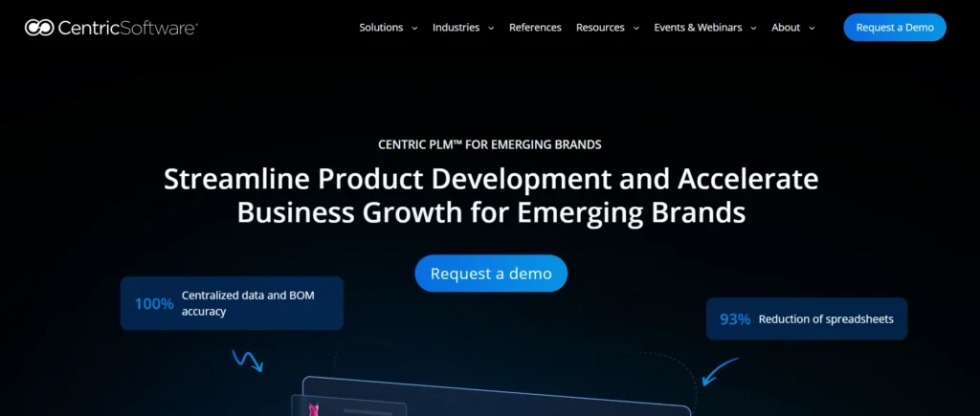Click the pink dress product thumbnail
The height and width of the screenshot is (416, 980).
313,409
